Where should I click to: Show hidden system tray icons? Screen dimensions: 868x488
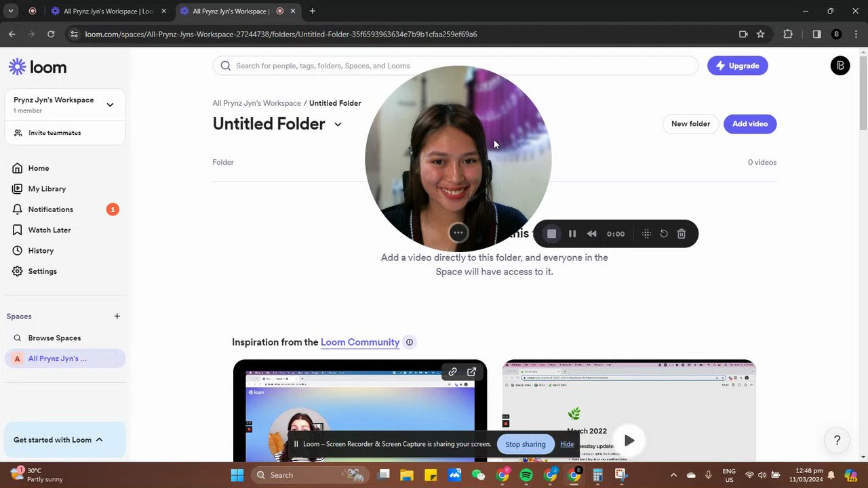pyautogui.click(x=673, y=475)
